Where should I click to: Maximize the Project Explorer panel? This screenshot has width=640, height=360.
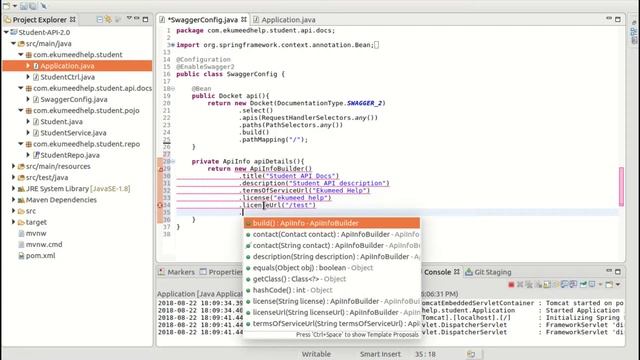point(145,19)
